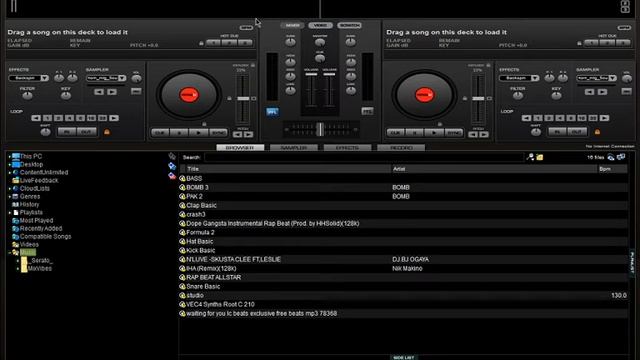This screenshot has width=640, height=360.
Task: Click the left deck loop Shift knob
Action: point(45,132)
